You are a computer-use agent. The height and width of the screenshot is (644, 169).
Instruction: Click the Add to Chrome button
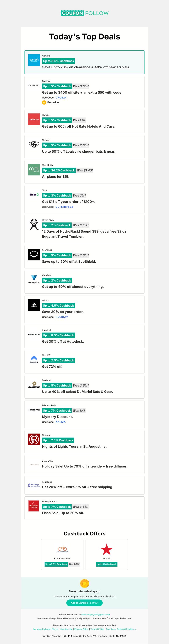point(84,602)
